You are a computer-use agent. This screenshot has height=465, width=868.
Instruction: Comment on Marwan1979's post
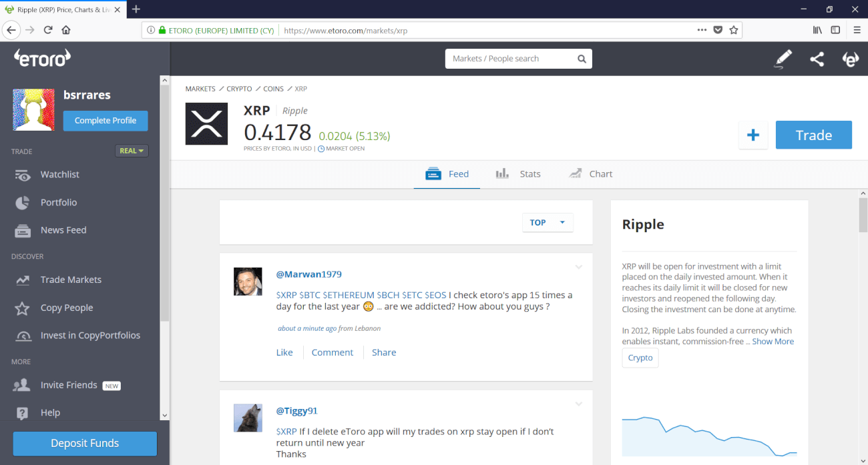333,352
